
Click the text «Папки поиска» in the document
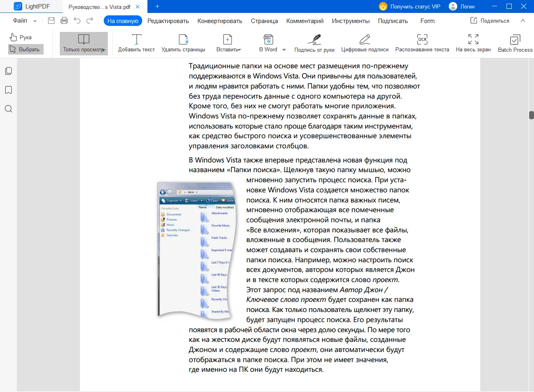point(254,170)
